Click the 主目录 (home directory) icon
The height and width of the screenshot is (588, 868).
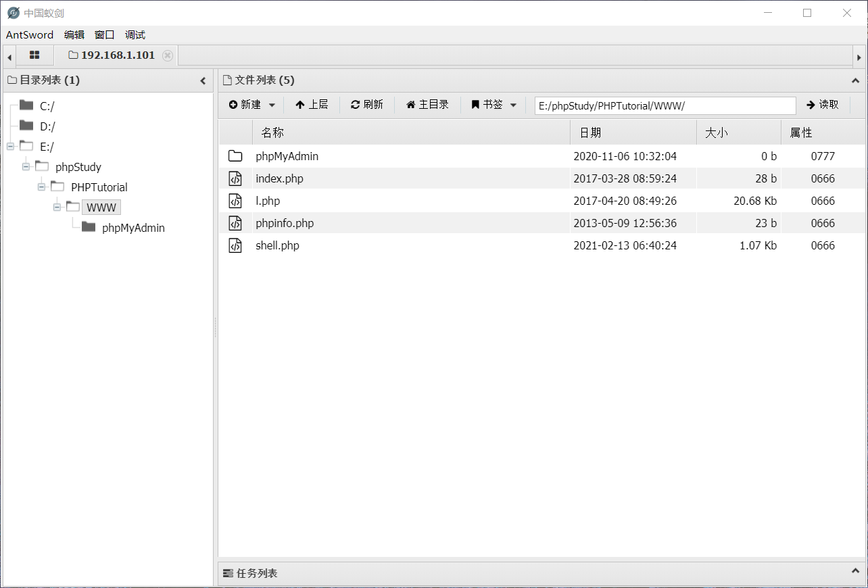(411, 104)
